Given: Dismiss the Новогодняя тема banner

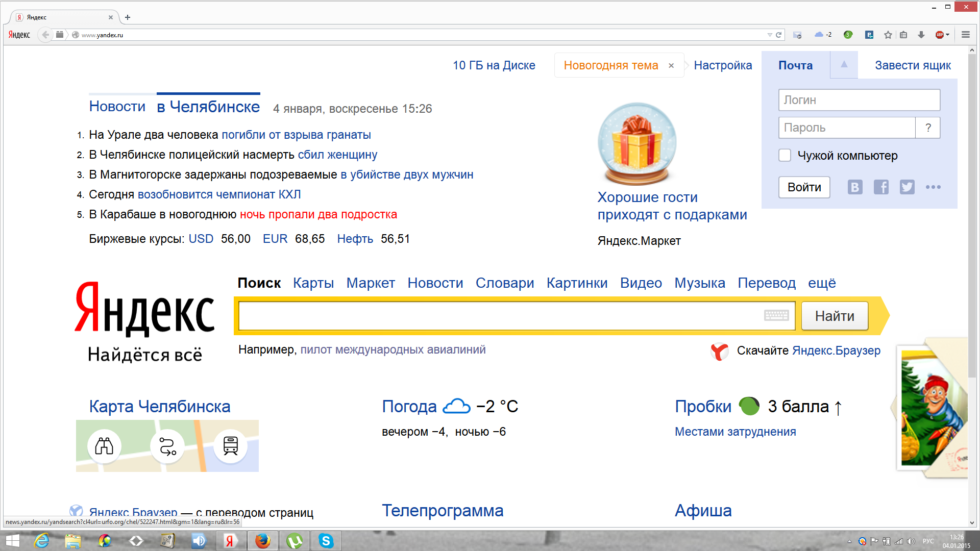Looking at the screenshot, I should (x=671, y=66).
